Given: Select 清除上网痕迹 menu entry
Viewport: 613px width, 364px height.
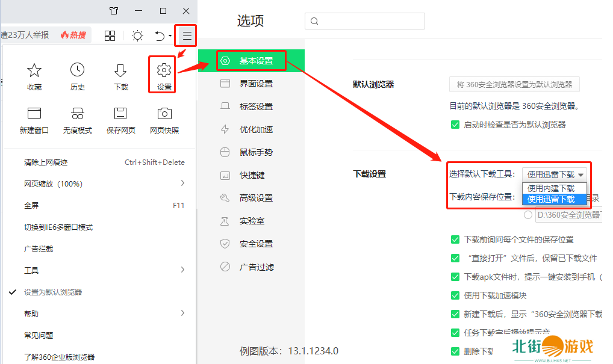Looking at the screenshot, I should click(x=46, y=162).
